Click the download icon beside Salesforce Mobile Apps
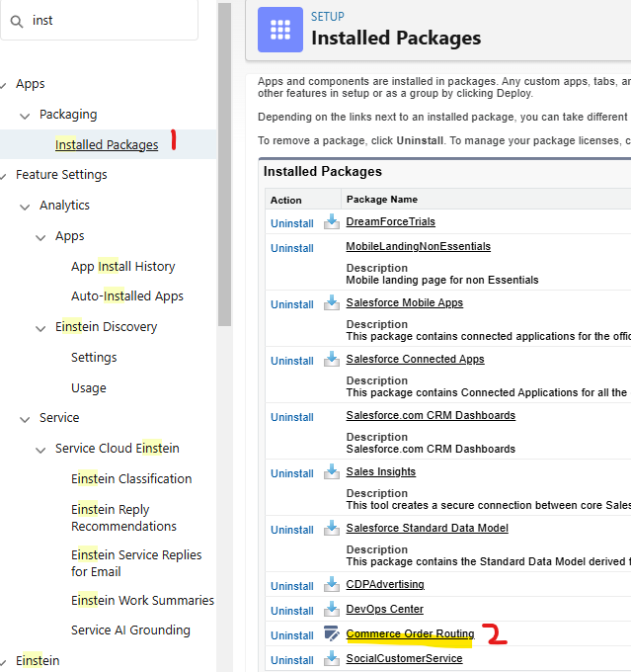Image resolution: width=631 pixels, height=672 pixels. (x=331, y=302)
